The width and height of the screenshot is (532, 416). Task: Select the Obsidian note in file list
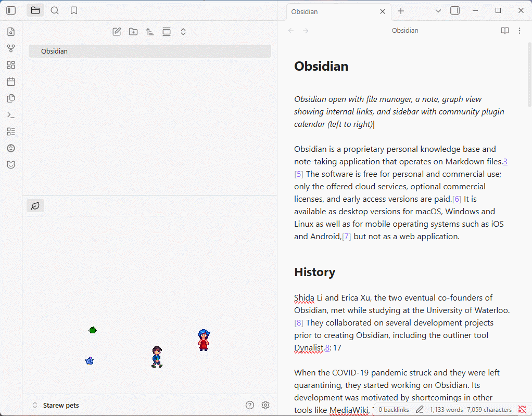pos(149,51)
